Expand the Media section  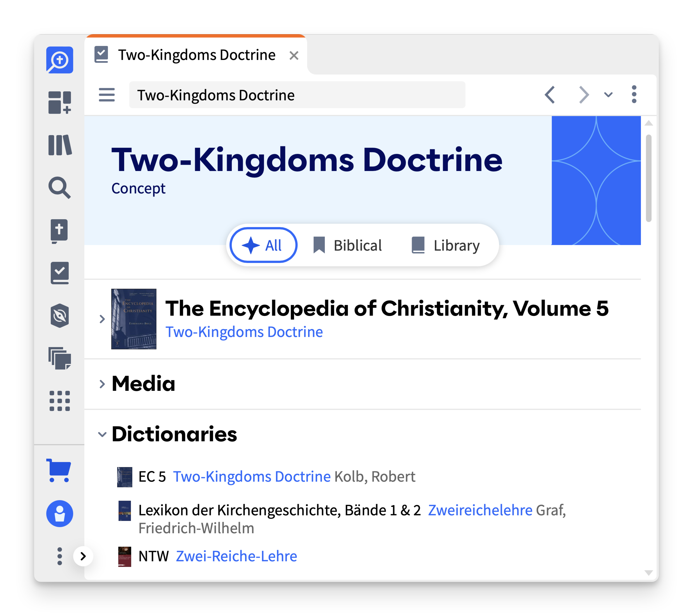(x=102, y=384)
